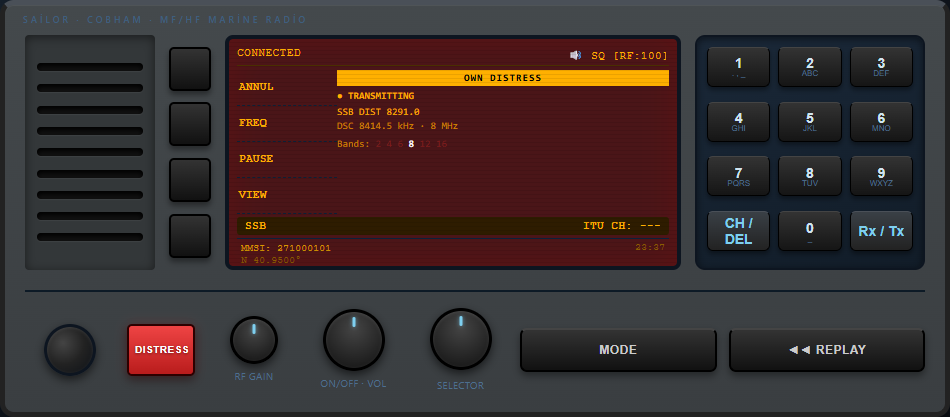Select ANNUL menu option on screen
Viewport: 950px width, 417px height.
pyautogui.click(x=256, y=87)
